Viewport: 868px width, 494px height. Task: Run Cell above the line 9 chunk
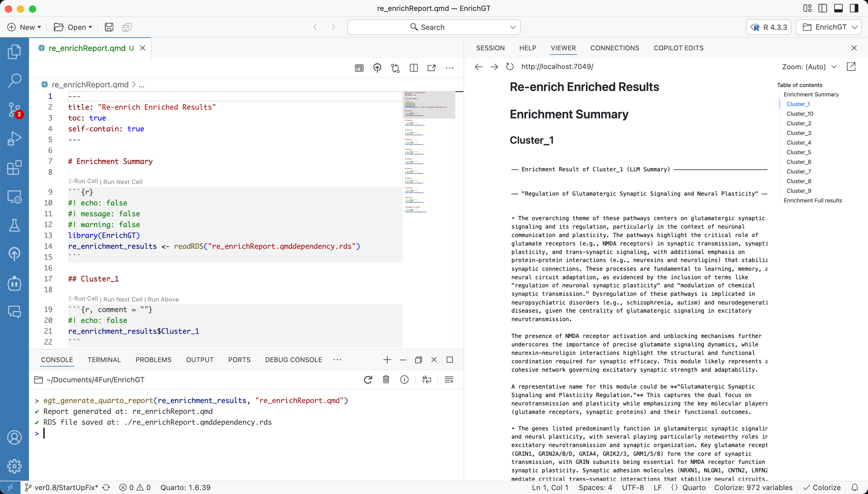[83, 181]
